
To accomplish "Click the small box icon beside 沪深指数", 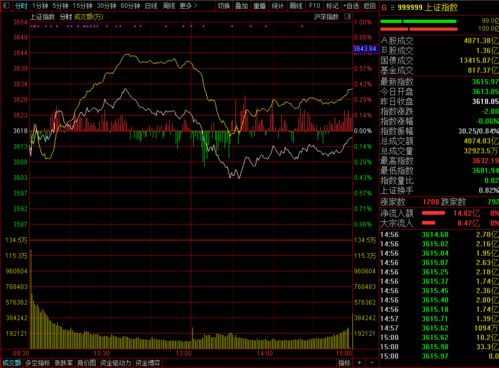I will click(347, 16).
